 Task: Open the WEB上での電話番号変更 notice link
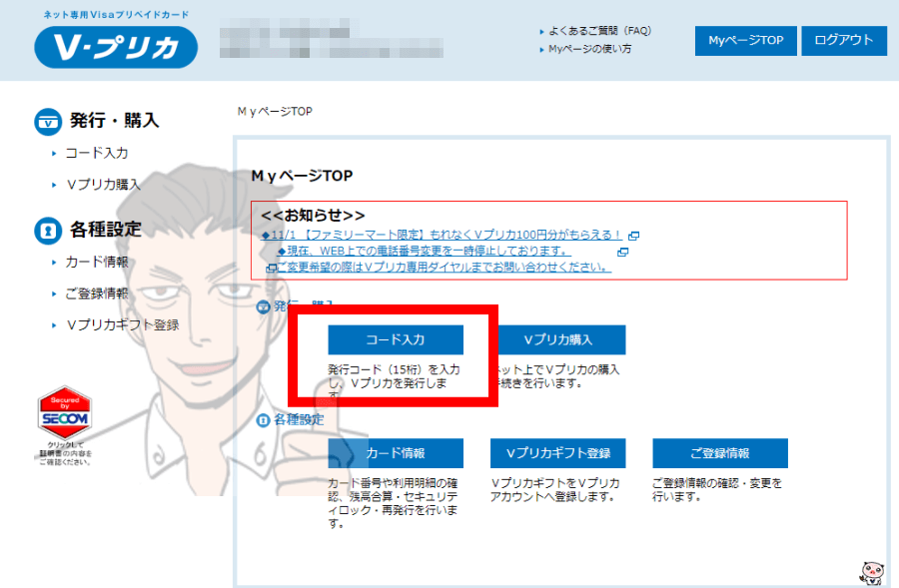(425, 251)
